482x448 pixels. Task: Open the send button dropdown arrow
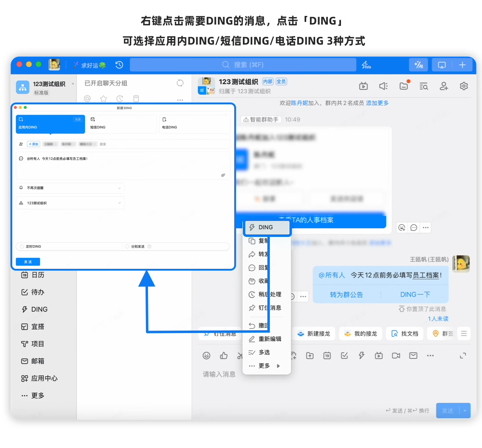465,411
